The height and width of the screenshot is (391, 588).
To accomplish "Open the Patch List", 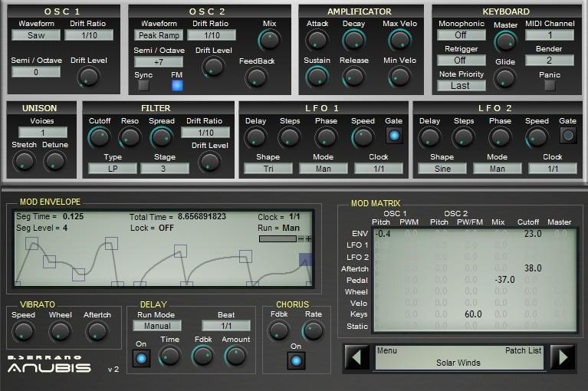I will coord(523,350).
